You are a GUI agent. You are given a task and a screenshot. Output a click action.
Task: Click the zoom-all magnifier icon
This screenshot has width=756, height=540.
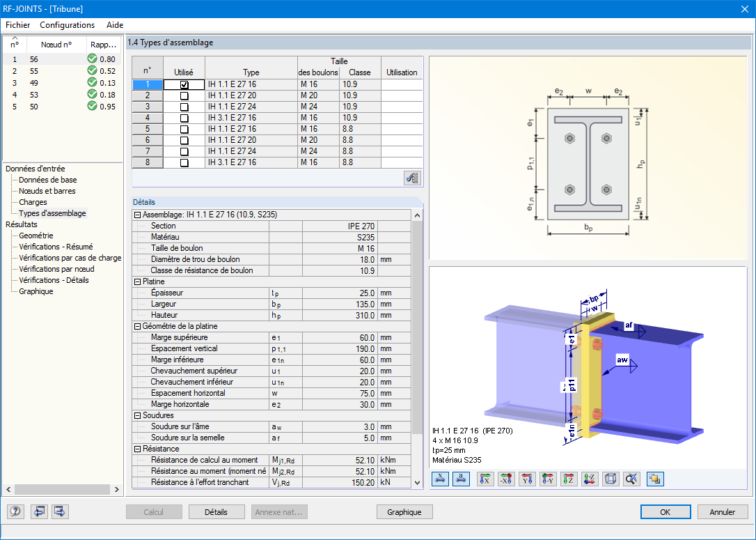(631, 479)
